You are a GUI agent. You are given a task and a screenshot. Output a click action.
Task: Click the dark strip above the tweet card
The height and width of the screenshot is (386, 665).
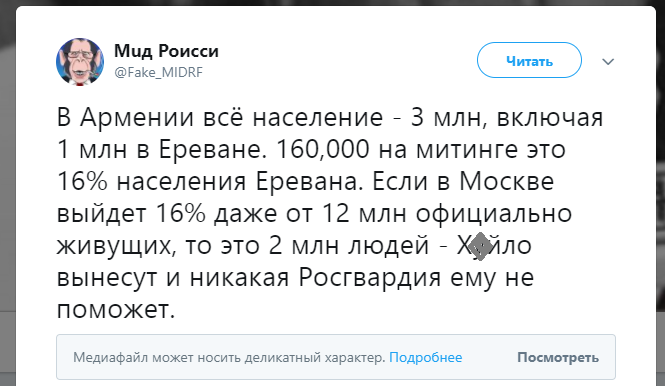tap(332, 3)
